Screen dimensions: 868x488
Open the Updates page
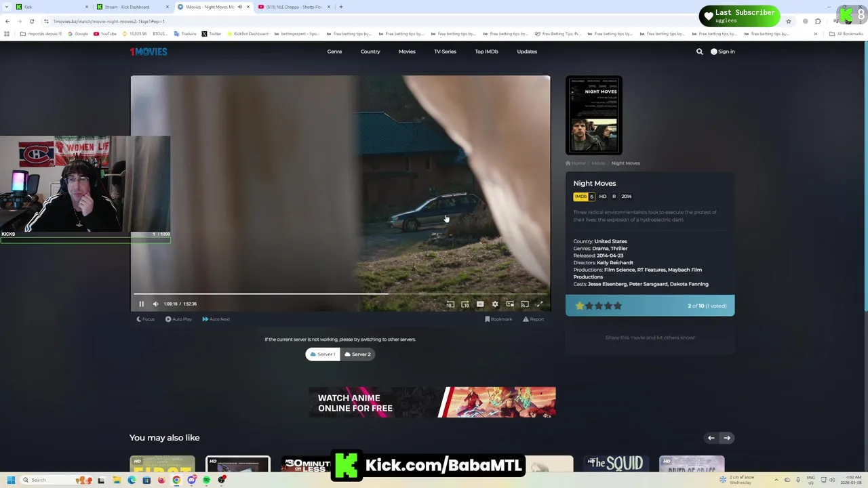527,52
